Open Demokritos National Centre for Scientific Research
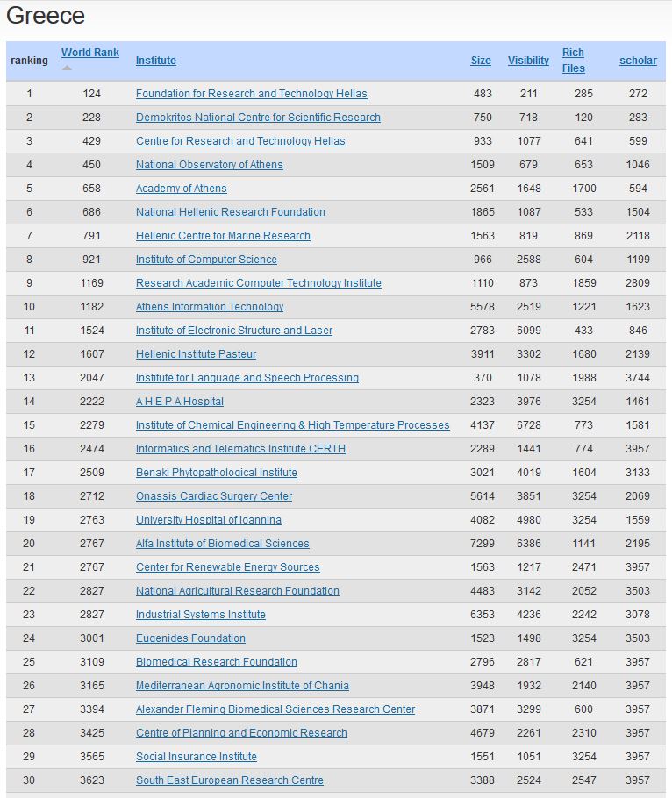 pyautogui.click(x=258, y=118)
